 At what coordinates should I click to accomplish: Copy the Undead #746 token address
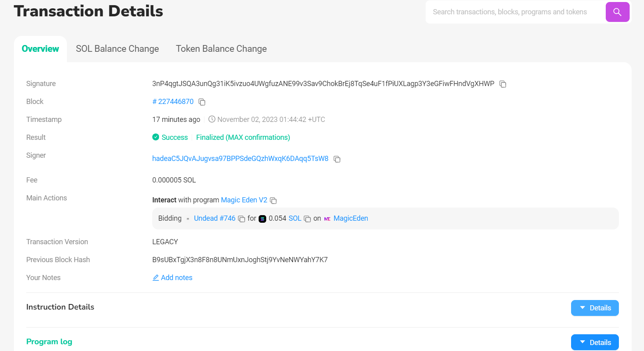point(241,219)
